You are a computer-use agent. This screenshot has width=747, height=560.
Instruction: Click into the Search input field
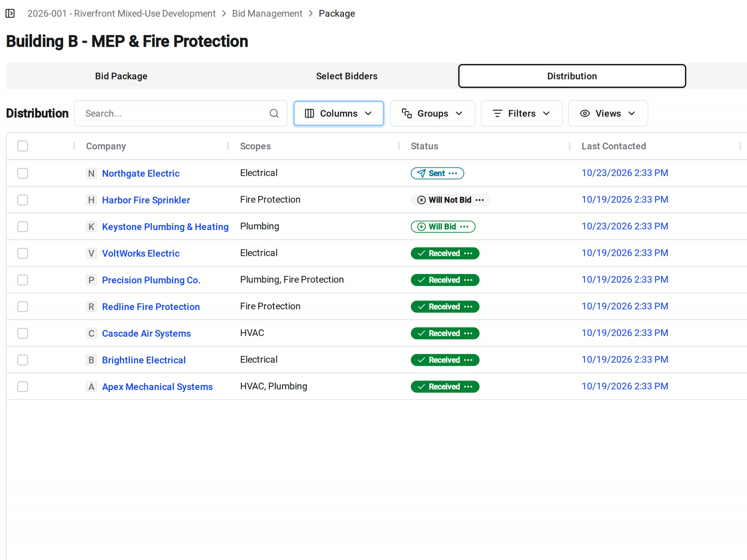[181, 113]
